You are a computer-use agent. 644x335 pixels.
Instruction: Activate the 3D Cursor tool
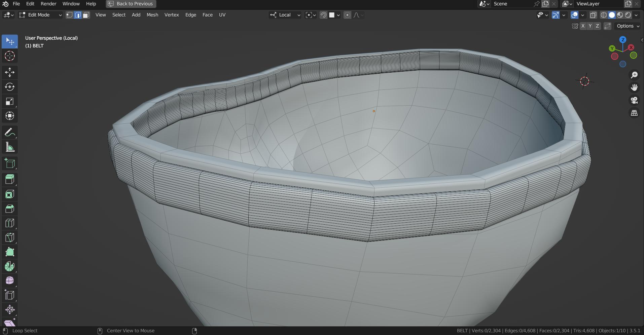click(10, 56)
